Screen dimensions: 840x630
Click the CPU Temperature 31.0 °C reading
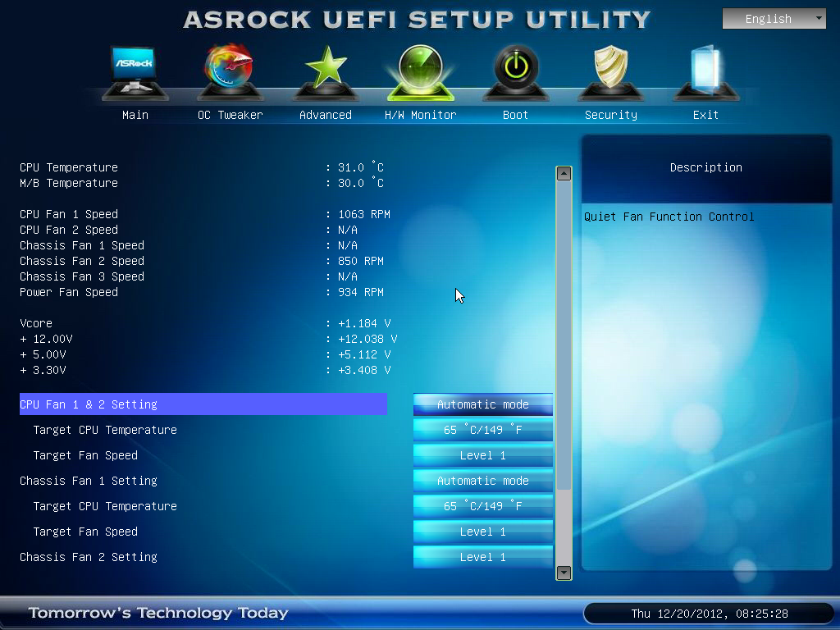tap(361, 167)
